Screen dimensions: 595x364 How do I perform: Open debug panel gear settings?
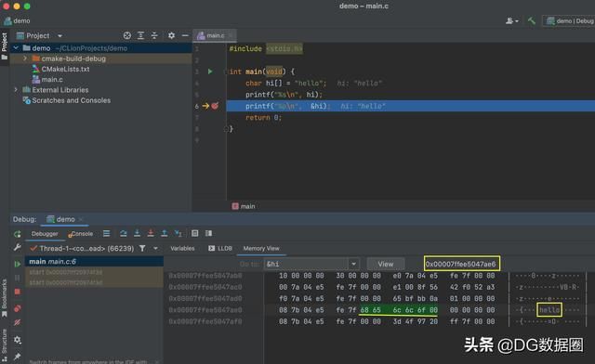tap(18, 340)
